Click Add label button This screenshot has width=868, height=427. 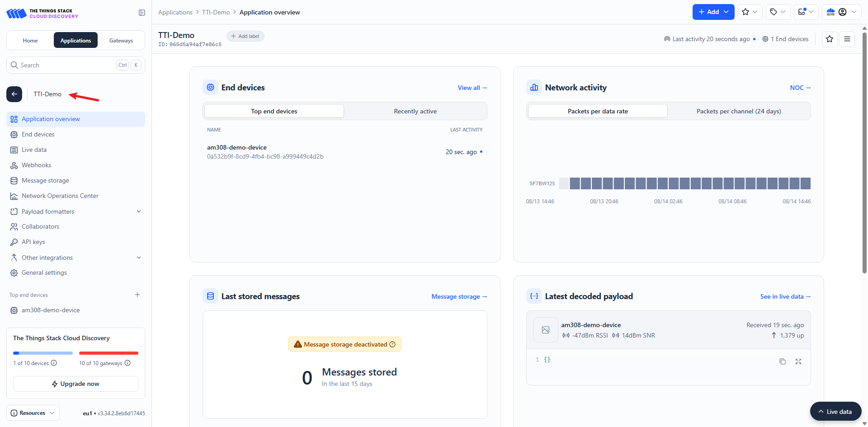[x=245, y=36]
